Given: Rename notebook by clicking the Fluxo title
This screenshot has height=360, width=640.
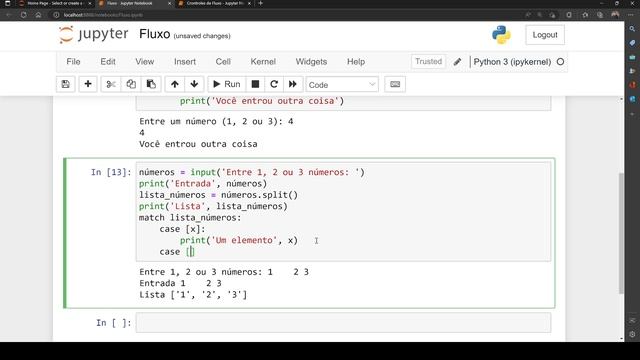Looking at the screenshot, I should pyautogui.click(x=154, y=34).
